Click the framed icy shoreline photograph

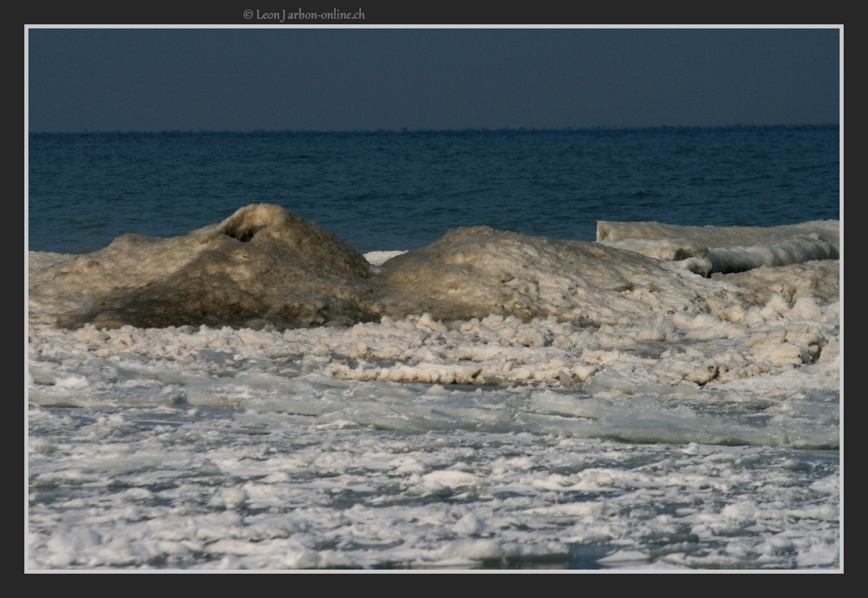tap(434, 299)
